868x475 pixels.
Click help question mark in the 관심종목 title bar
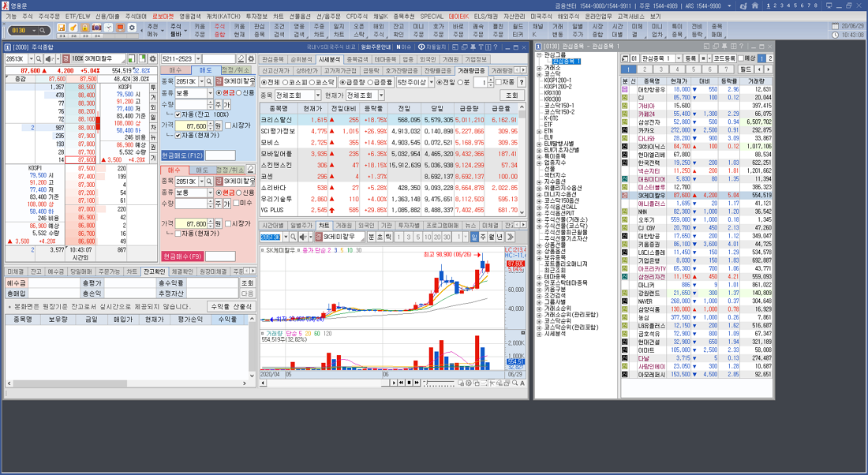(741, 47)
